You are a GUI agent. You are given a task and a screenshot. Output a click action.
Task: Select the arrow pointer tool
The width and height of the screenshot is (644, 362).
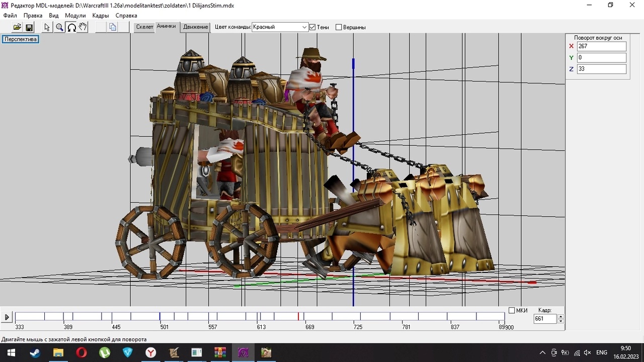click(x=47, y=27)
